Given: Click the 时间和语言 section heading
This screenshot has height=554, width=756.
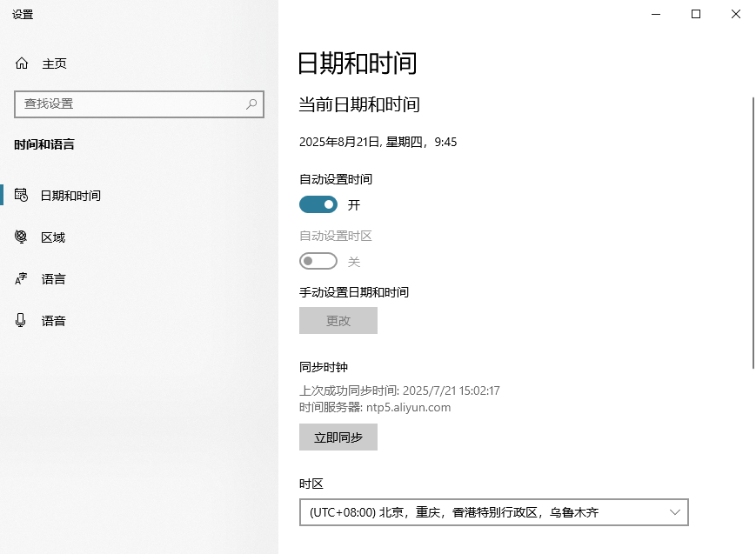Looking at the screenshot, I should tap(44, 144).
